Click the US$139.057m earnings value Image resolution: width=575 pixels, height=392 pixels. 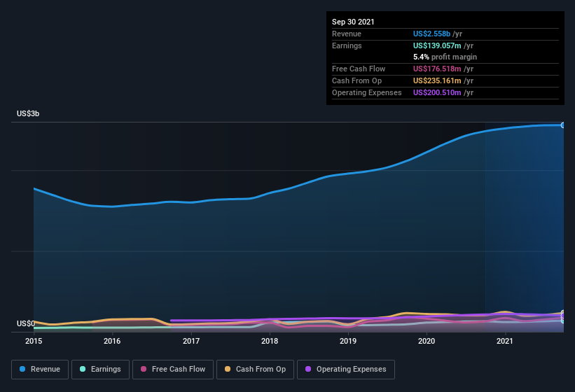pyautogui.click(x=437, y=45)
